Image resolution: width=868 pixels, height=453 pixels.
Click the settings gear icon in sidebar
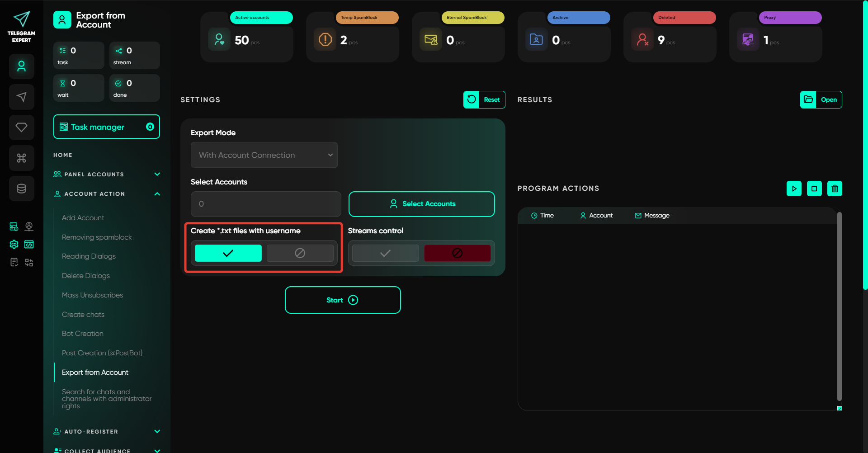[x=14, y=245]
